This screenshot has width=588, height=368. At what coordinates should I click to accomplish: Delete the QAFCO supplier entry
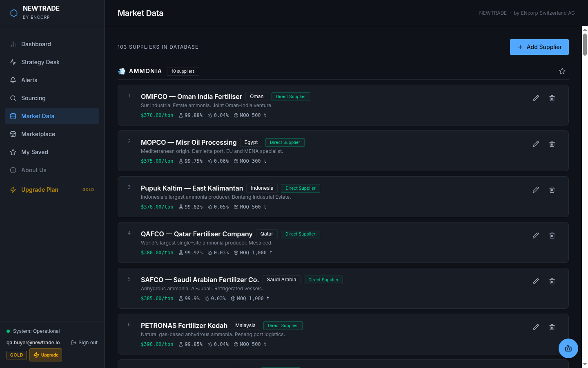[552, 236]
